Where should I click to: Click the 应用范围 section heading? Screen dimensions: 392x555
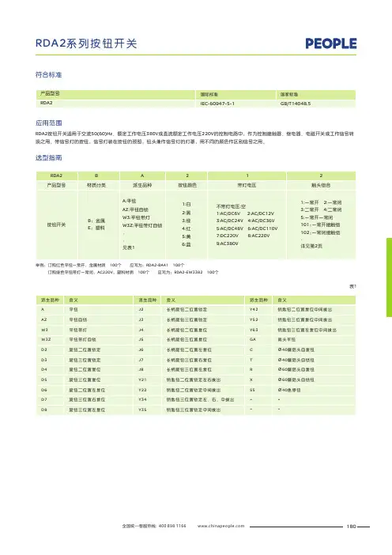click(48, 123)
